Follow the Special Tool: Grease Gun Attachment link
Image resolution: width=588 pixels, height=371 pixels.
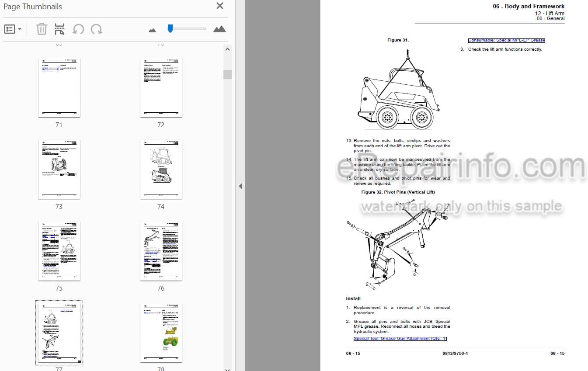[x=400, y=339]
